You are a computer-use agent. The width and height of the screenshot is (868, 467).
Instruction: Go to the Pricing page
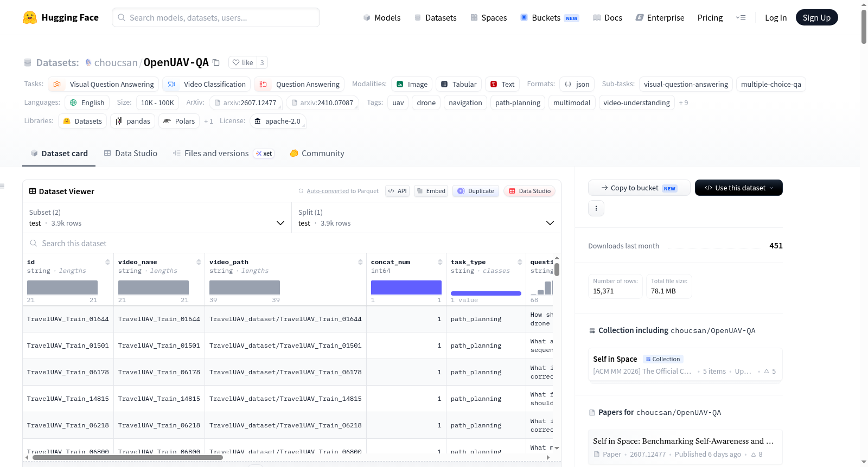click(x=710, y=17)
